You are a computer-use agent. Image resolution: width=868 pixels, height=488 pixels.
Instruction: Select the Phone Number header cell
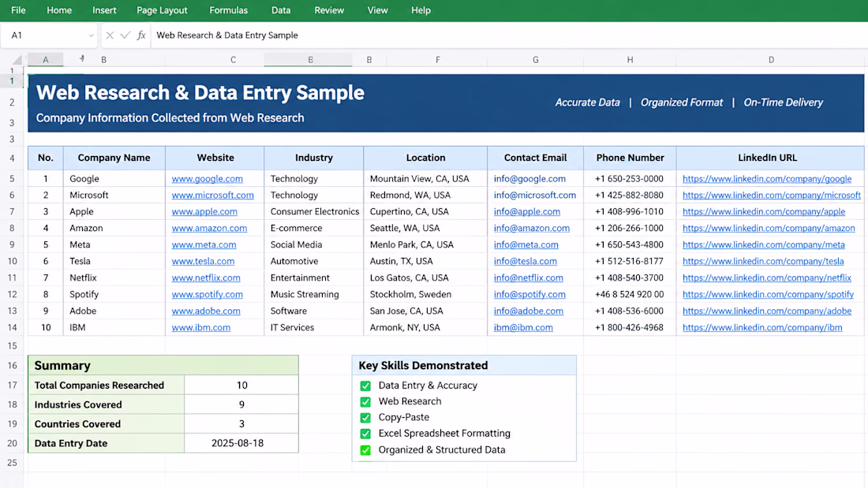click(x=630, y=158)
